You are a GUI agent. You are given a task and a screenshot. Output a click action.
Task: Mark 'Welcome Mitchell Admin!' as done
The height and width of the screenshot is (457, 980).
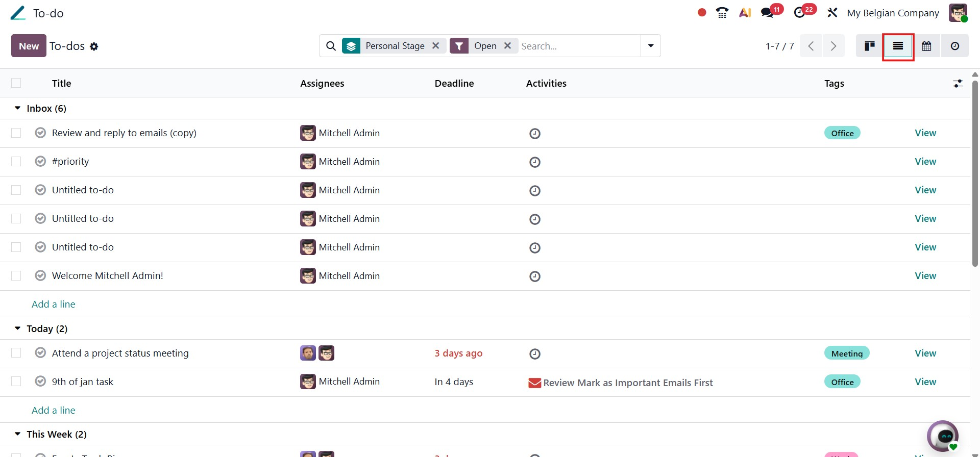tap(40, 276)
